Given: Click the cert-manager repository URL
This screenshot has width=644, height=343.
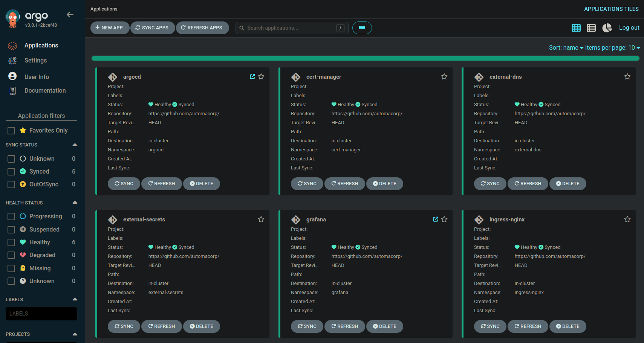Looking at the screenshot, I should [x=367, y=114].
